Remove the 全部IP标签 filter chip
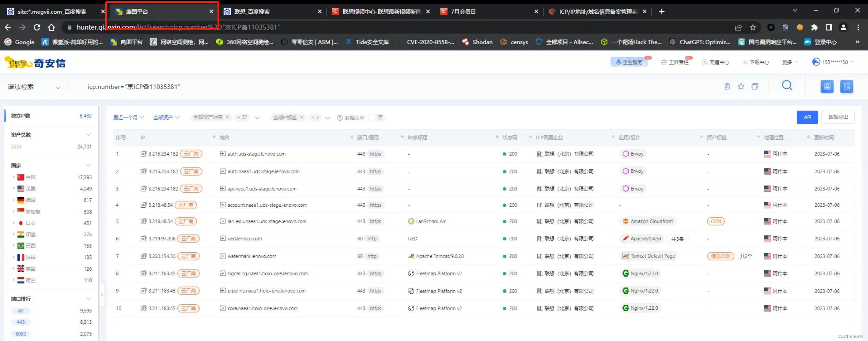Screen dimensions: 868x341 [x=301, y=117]
